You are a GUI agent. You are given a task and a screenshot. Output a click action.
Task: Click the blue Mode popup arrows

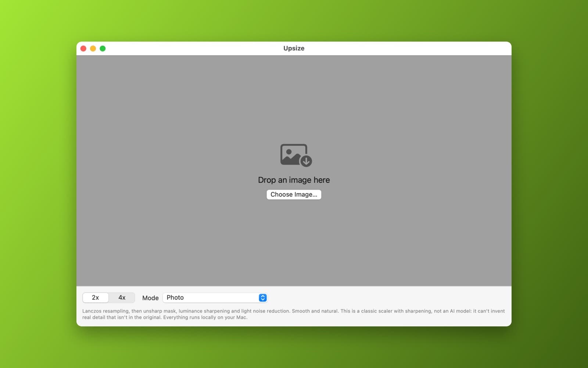pyautogui.click(x=262, y=298)
